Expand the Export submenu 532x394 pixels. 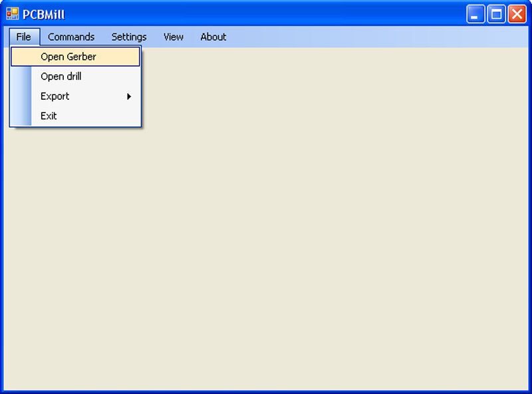pyautogui.click(x=75, y=96)
